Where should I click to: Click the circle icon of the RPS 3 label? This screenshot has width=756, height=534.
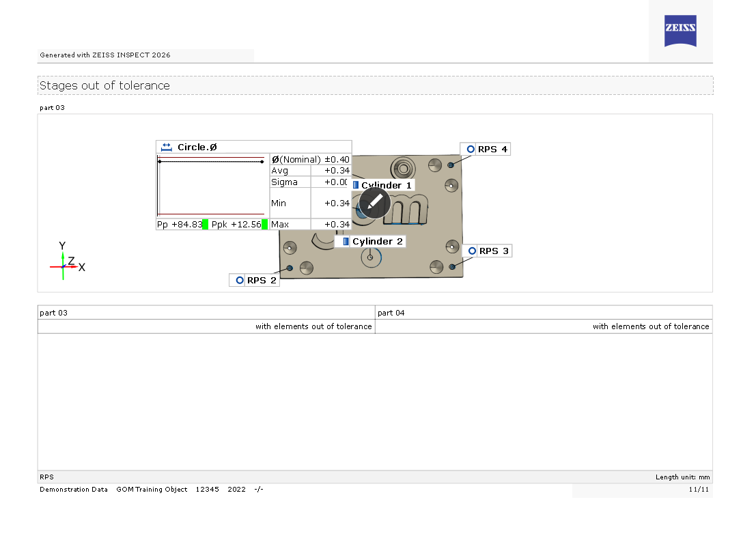(x=472, y=251)
